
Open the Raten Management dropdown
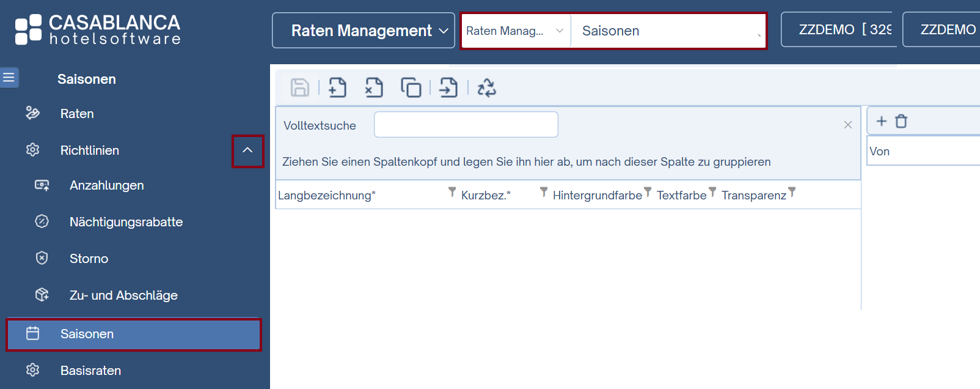[x=364, y=31]
